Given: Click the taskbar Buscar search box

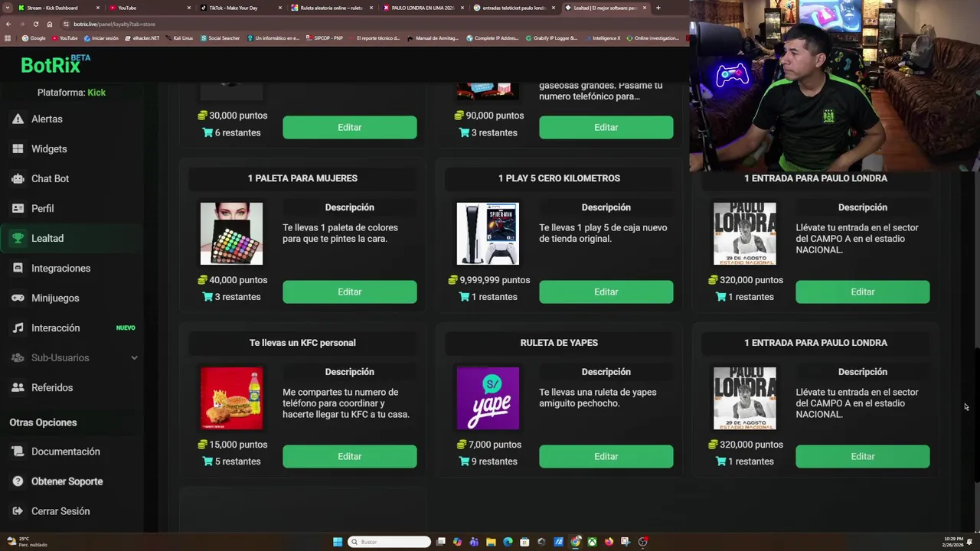Looking at the screenshot, I should click(389, 542).
